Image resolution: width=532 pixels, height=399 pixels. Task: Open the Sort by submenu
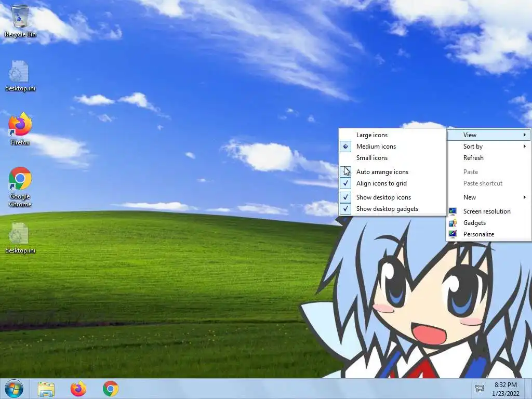(x=488, y=147)
